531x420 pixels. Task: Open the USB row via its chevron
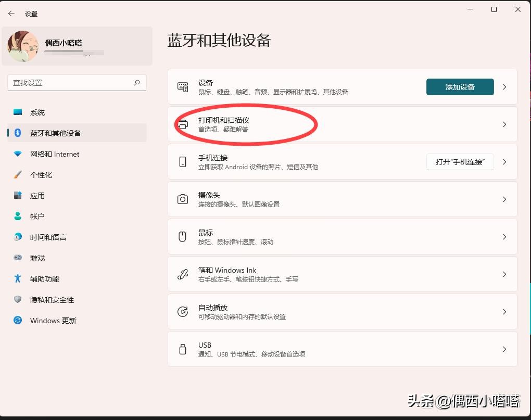point(504,349)
